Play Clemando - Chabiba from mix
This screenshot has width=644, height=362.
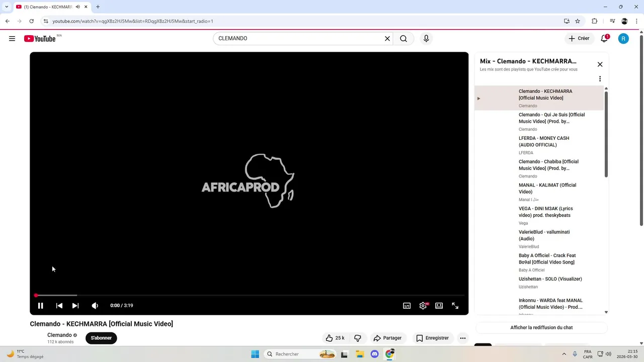tap(539, 168)
